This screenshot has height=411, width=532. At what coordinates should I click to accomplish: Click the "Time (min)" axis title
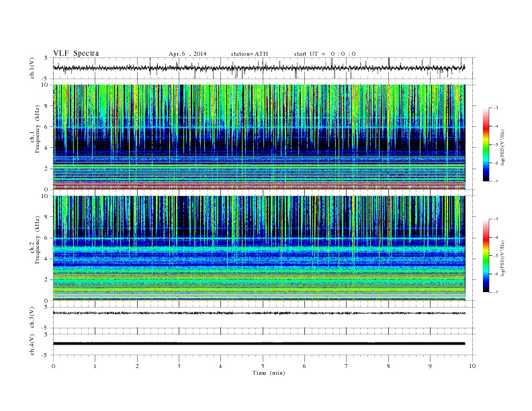pos(269,373)
